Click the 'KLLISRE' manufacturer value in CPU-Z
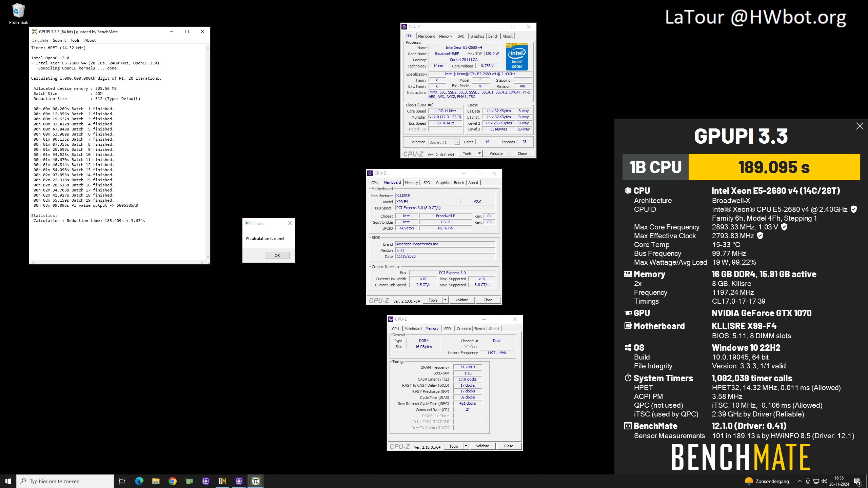Viewport: 868px width, 488px height. coord(445,196)
